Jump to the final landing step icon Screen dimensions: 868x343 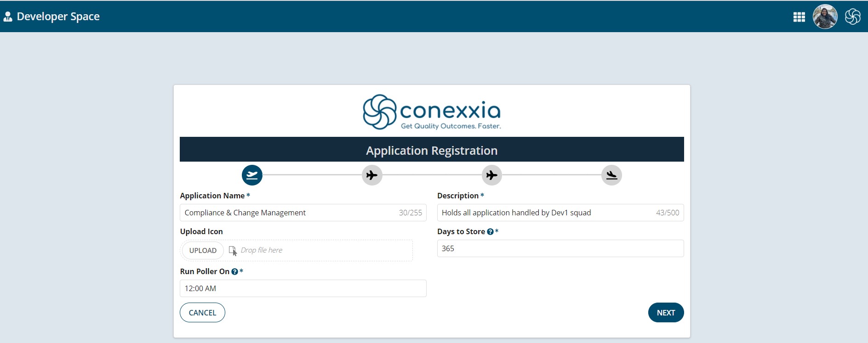point(611,175)
